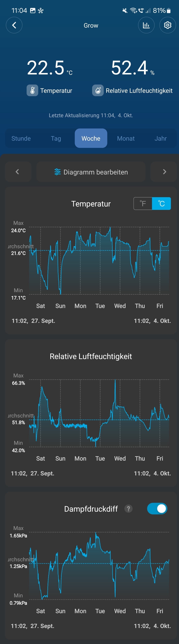This screenshot has width=179, height=644.
Task: Tap the humidity droplet icon
Action: (98, 90)
